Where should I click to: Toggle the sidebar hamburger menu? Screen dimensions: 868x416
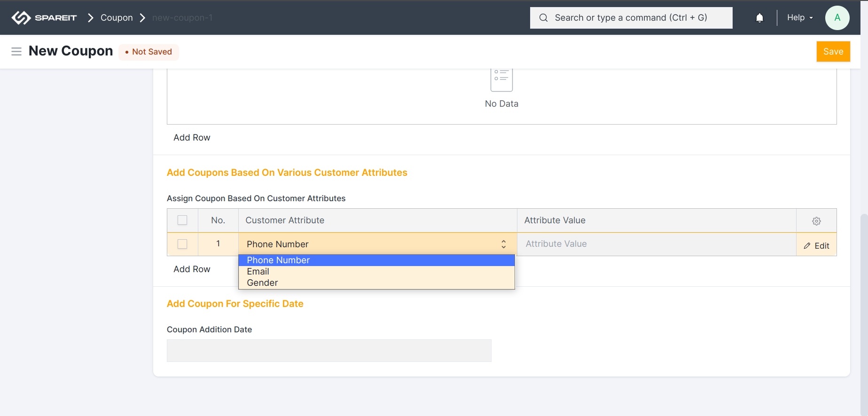coord(16,52)
